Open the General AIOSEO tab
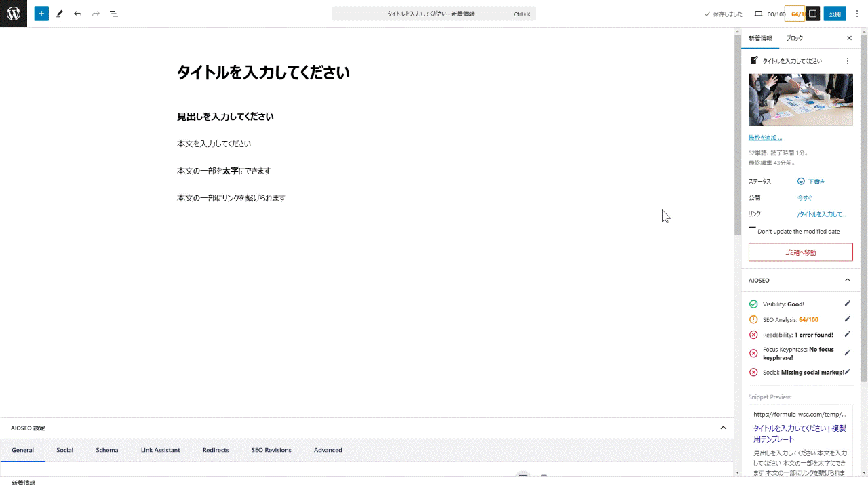868x488 pixels. (22, 450)
